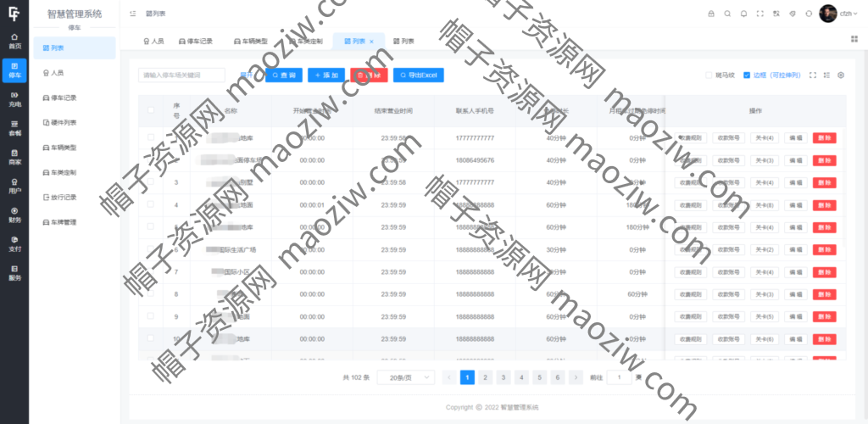Switch to the 人员 tab in tab bar
This screenshot has width=868, height=424.
153,42
